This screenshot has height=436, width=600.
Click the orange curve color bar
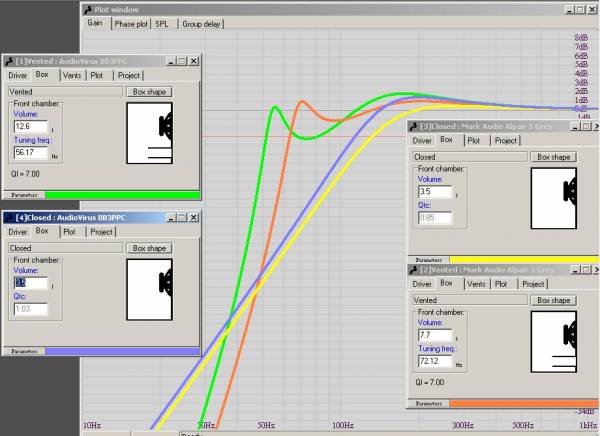(524, 403)
